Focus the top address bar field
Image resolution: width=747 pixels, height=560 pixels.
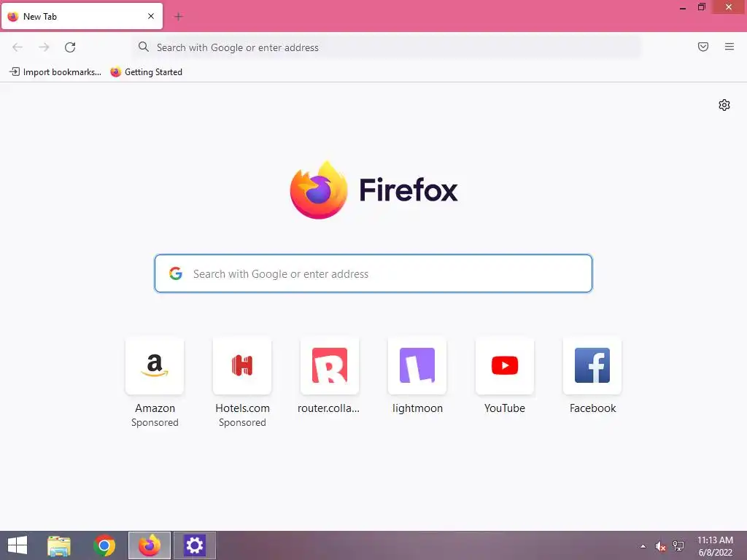click(x=387, y=47)
